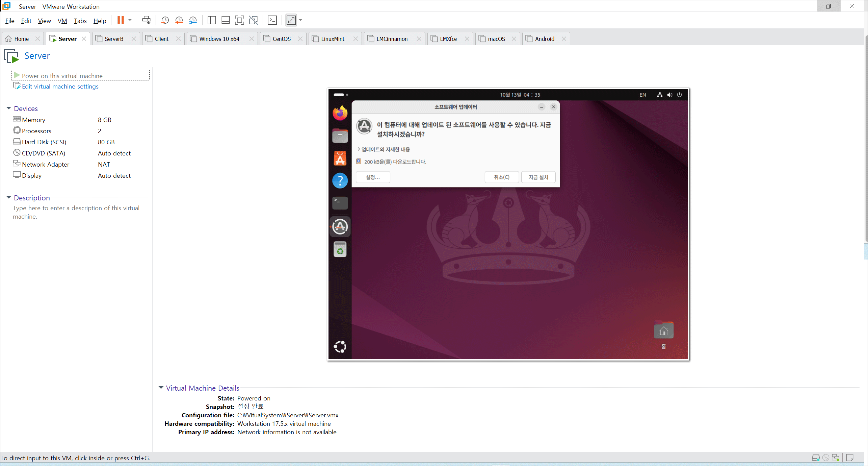The width and height of the screenshot is (868, 466).
Task: Open Firefox in the Ubuntu dock
Action: [340, 113]
